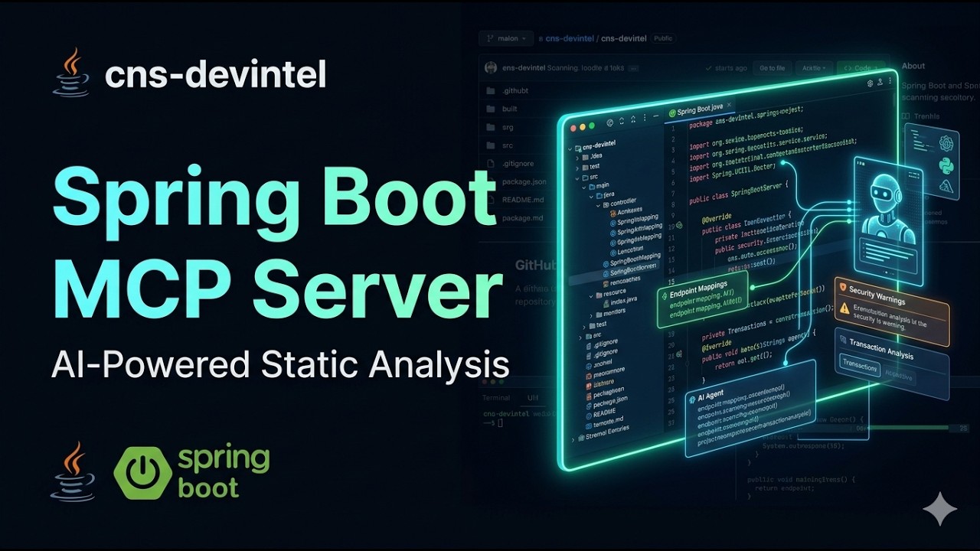Close the Spring Boot.java tab
The height and width of the screenshot is (551, 980).
pos(729,106)
